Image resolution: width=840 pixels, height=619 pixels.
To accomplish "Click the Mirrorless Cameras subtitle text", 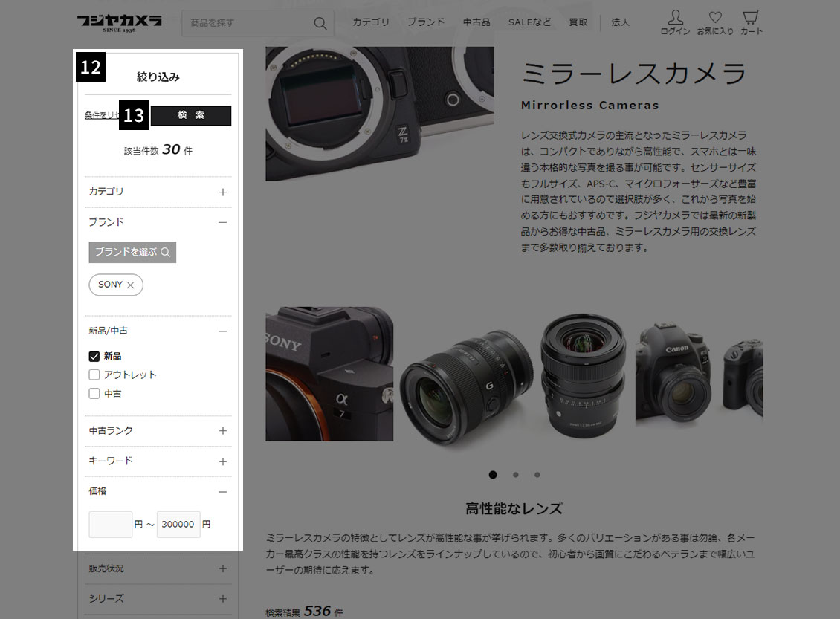I will click(589, 106).
